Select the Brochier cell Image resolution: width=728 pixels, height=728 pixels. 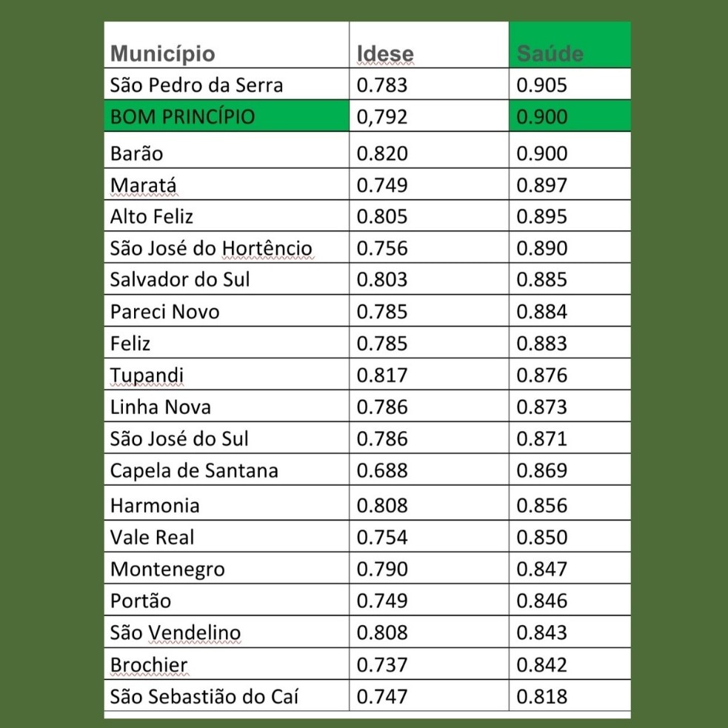[149, 665]
